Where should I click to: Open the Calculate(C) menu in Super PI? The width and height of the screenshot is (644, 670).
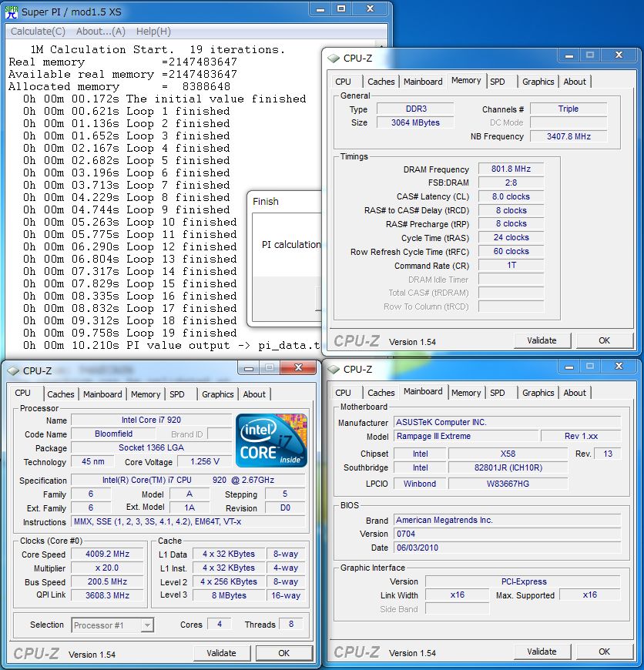tap(38, 32)
